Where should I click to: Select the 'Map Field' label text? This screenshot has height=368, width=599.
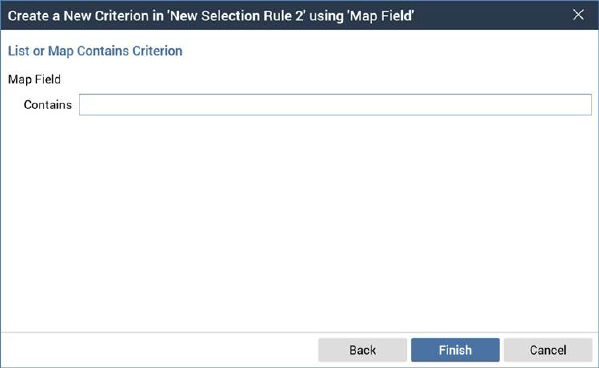(x=34, y=79)
